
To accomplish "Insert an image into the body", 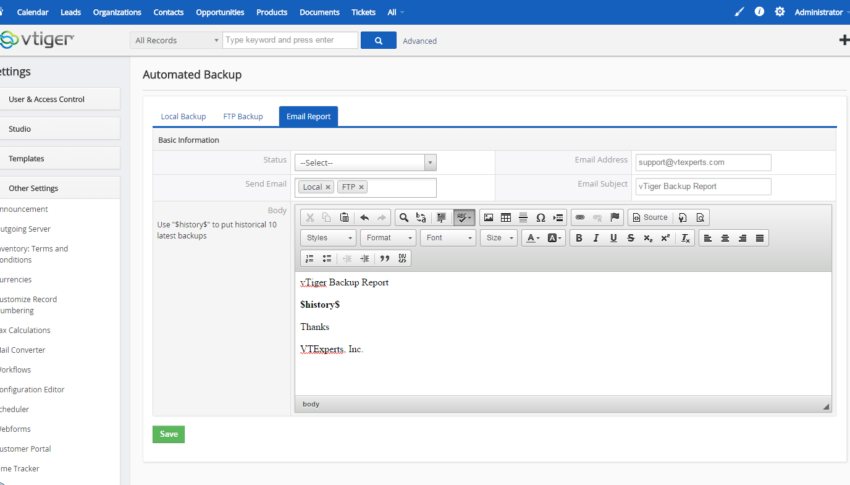I will pos(488,217).
